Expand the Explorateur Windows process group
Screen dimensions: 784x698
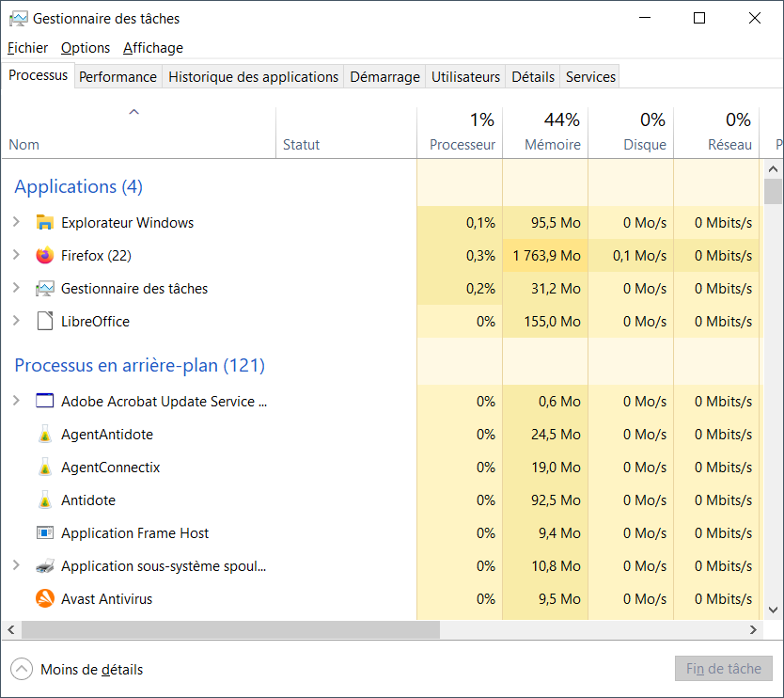[16, 222]
